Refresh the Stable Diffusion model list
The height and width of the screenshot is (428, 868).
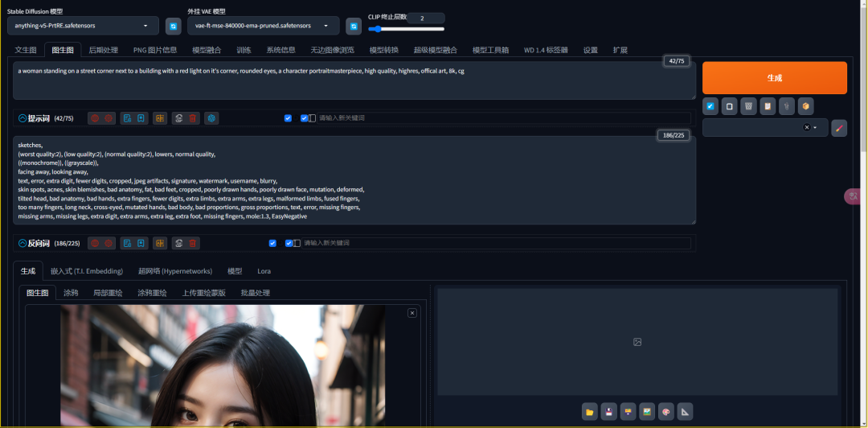[x=173, y=27]
